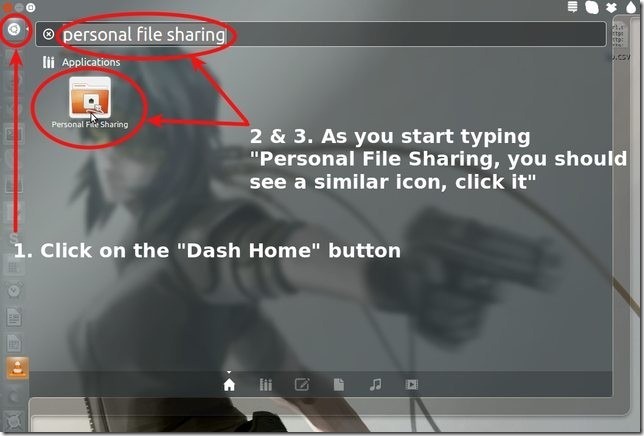644x436 pixels.
Task: Open LibreOffice Writer in the launcher
Action: pos(14,317)
